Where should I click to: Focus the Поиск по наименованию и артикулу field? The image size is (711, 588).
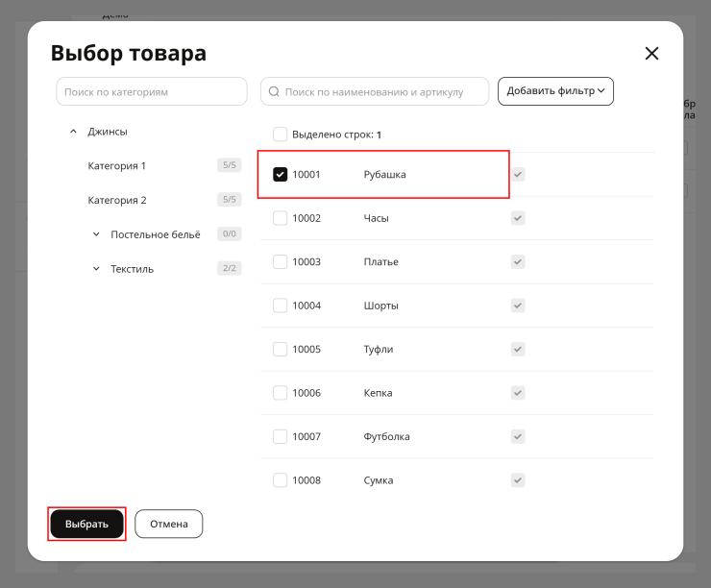[375, 91]
